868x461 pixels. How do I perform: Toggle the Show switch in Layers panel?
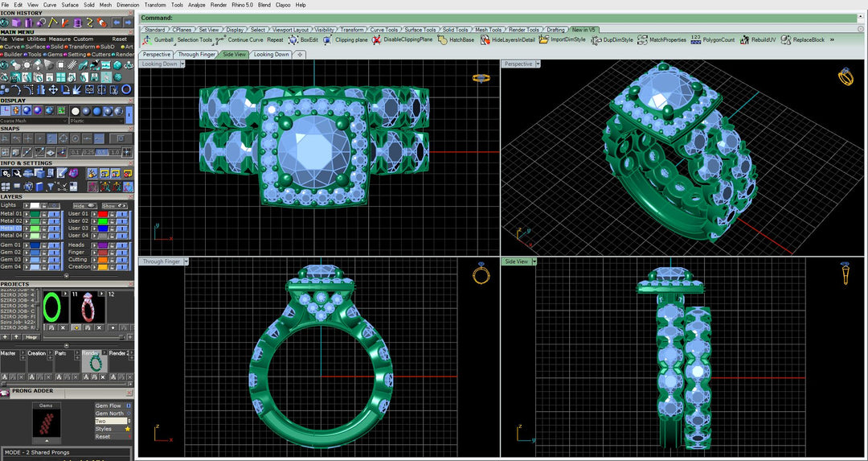click(x=114, y=205)
